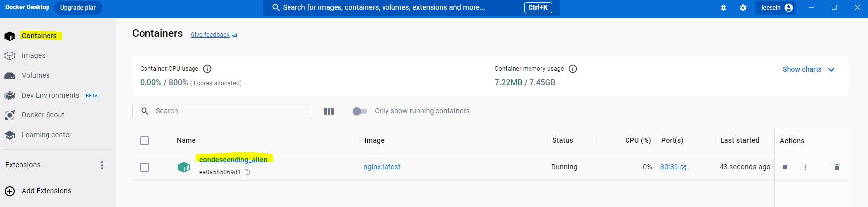Open the Learning center
Viewport: 868px width, 207px height.
47,135
